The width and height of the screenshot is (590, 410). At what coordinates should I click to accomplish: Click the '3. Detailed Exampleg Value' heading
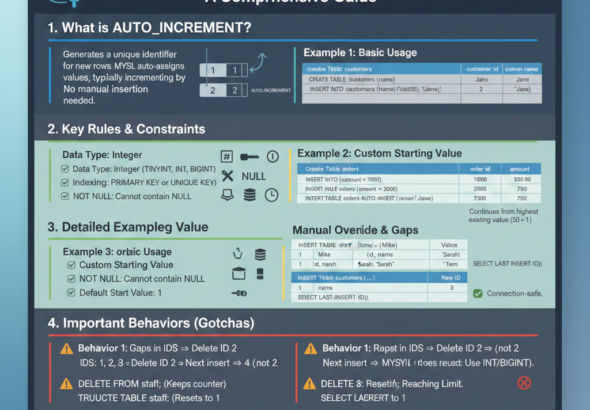click(x=128, y=227)
